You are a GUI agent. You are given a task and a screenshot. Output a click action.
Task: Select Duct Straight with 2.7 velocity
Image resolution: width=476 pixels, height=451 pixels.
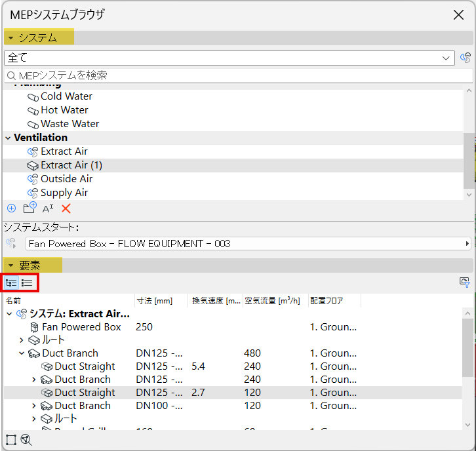233,393
